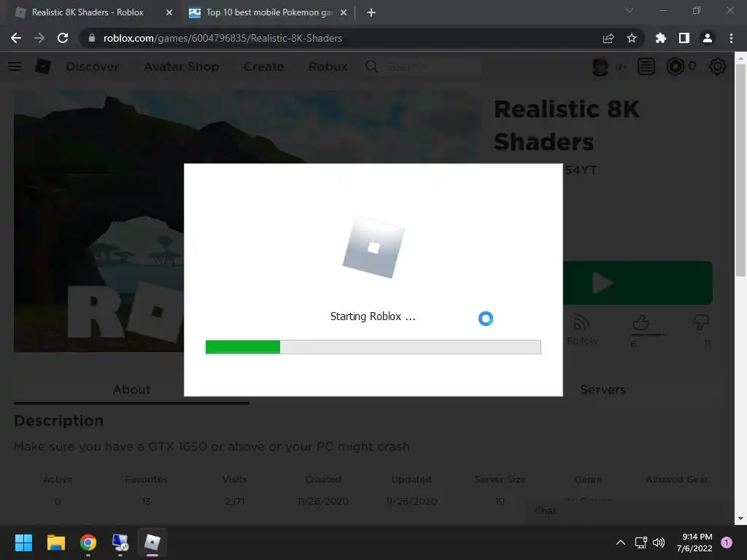Show hidden tray icons chevron

click(x=621, y=542)
